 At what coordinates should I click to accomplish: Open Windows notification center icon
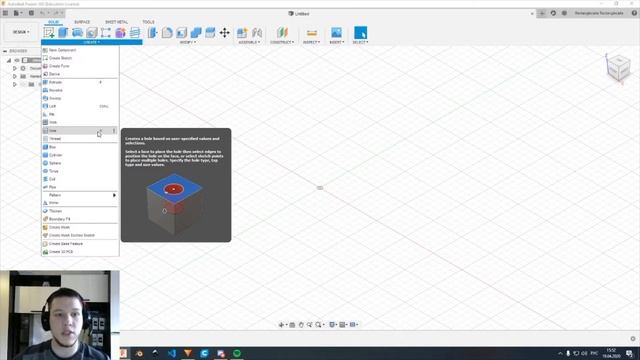coord(630,353)
